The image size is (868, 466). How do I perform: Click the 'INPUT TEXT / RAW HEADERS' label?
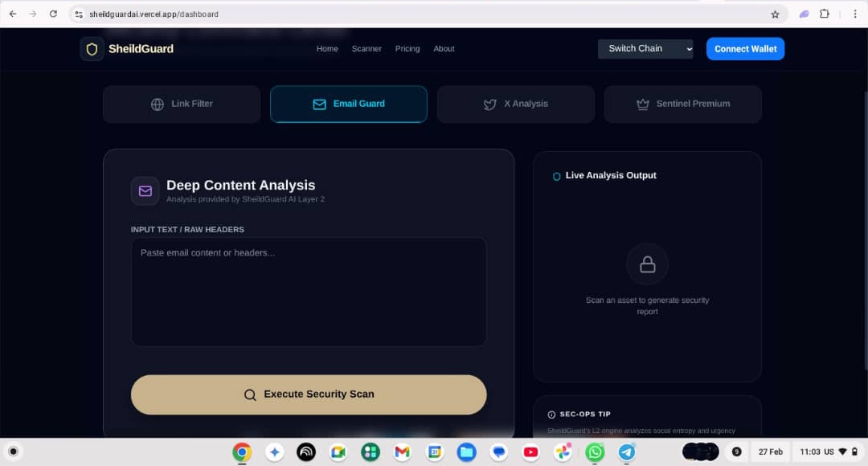[x=187, y=229]
